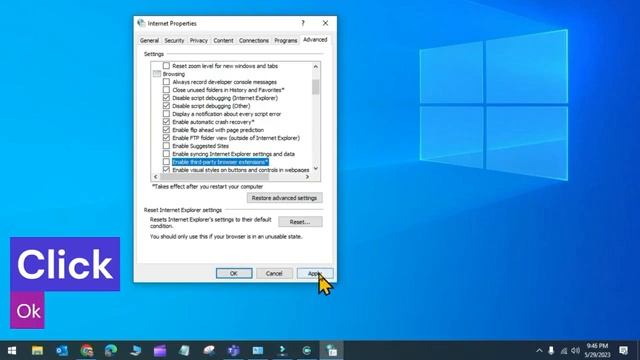Check Close unused folders in History and Favorites
This screenshot has height=360, width=640.
coord(166,90)
